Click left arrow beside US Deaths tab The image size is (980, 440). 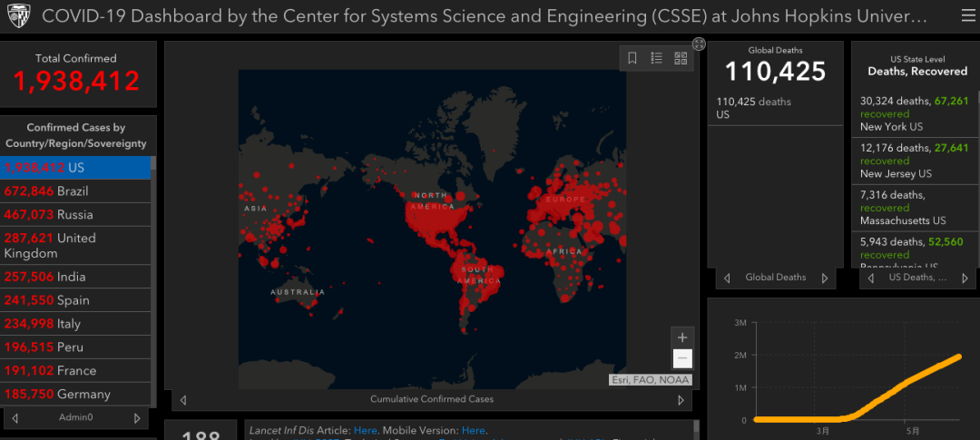click(x=870, y=279)
